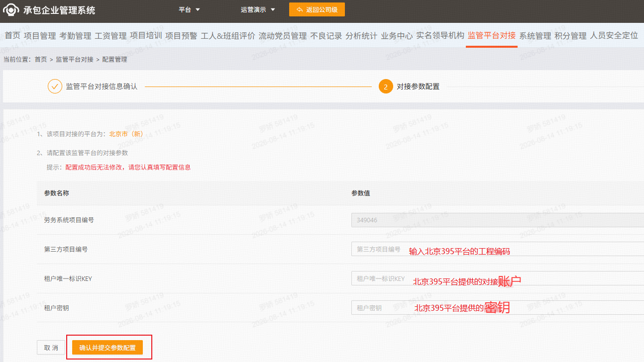Viewport: 644px width, 362px height.
Task: Click the 确认并提交参数配置 button
Action: tap(107, 348)
